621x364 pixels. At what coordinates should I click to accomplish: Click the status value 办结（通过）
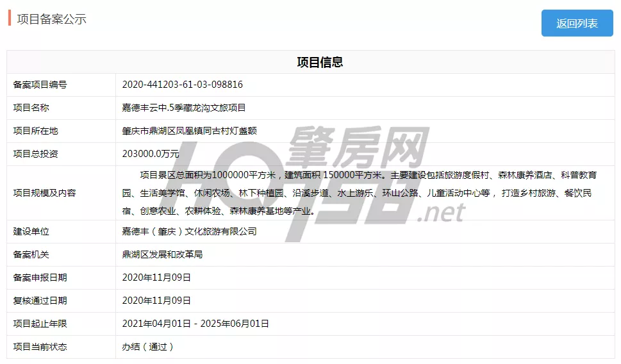(x=148, y=347)
